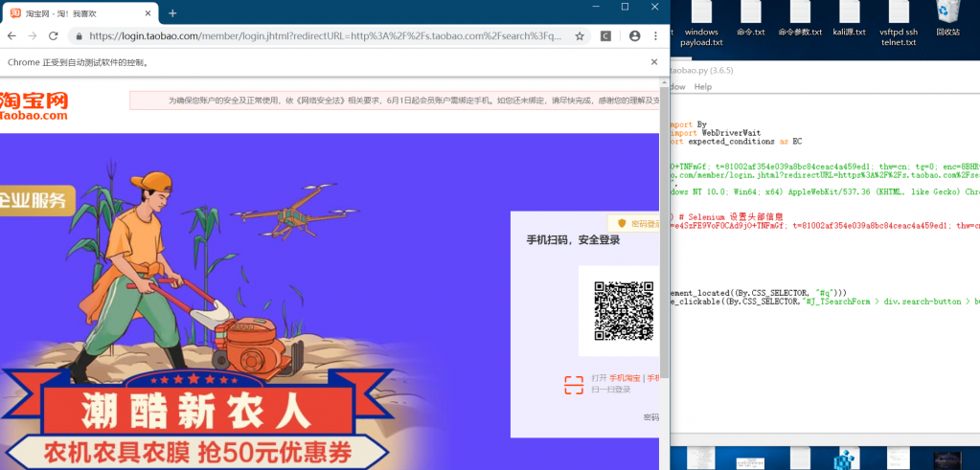Click the orange scan-frame icon
The height and width of the screenshot is (470, 980).
point(573,385)
